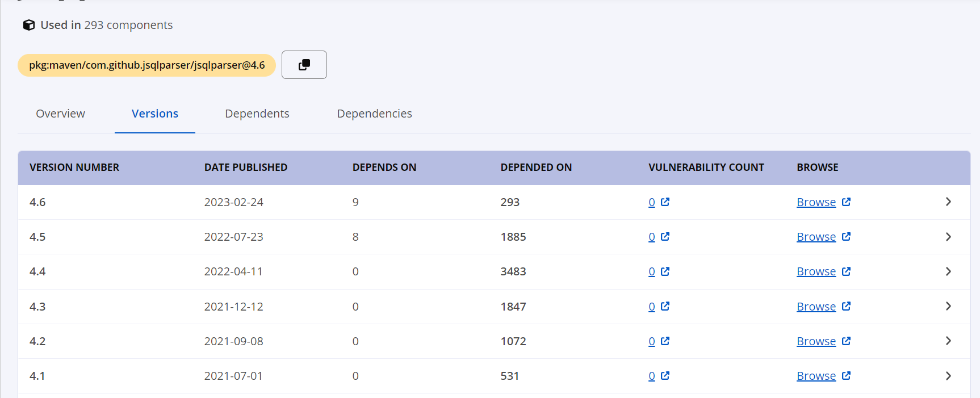Click external link icon beside 4.4 Browse

(x=846, y=271)
